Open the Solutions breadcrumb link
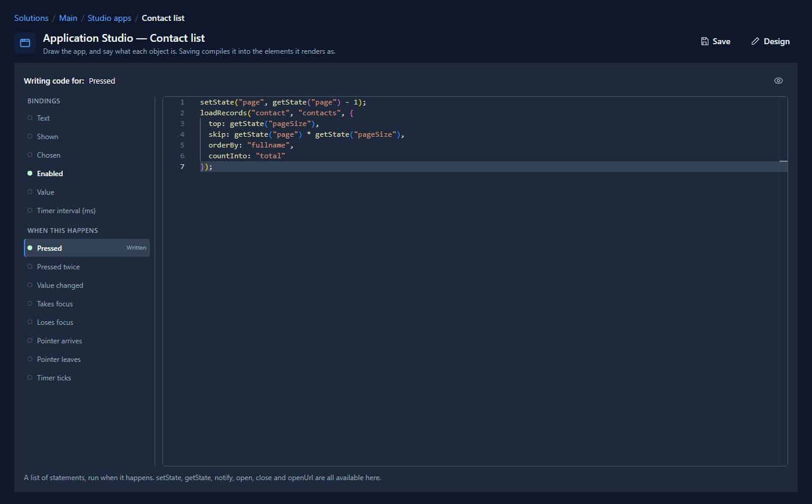Image resolution: width=812 pixels, height=504 pixels. (31, 18)
